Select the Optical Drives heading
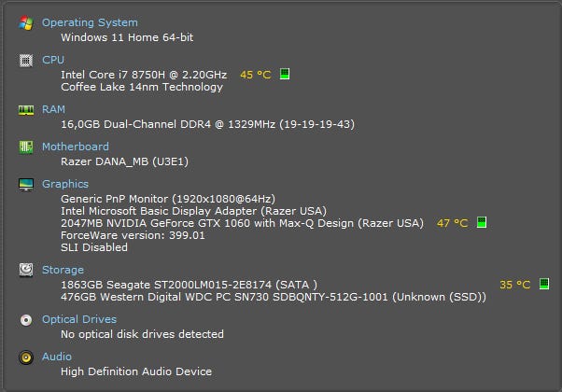Screen dimensions: 562x392 [79, 319]
